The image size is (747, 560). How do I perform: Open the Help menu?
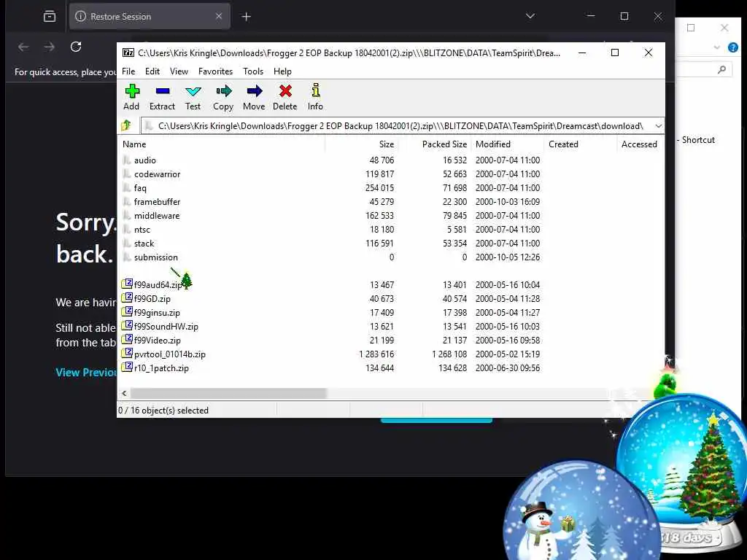(x=282, y=71)
